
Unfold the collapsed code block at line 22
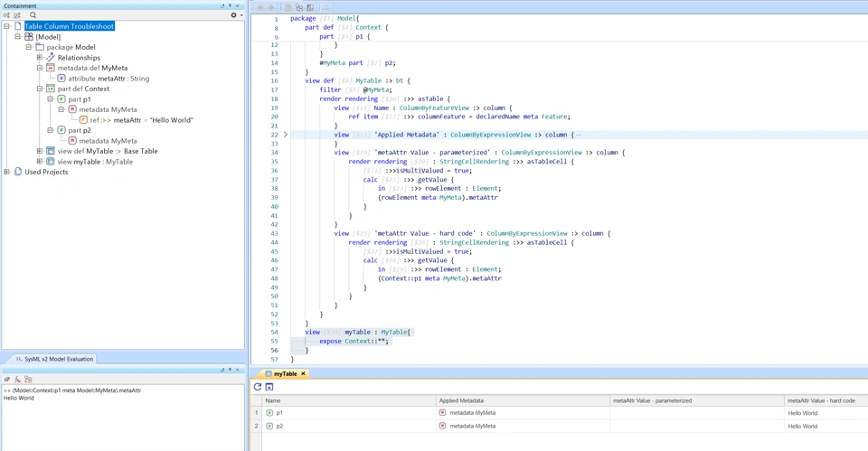286,135
